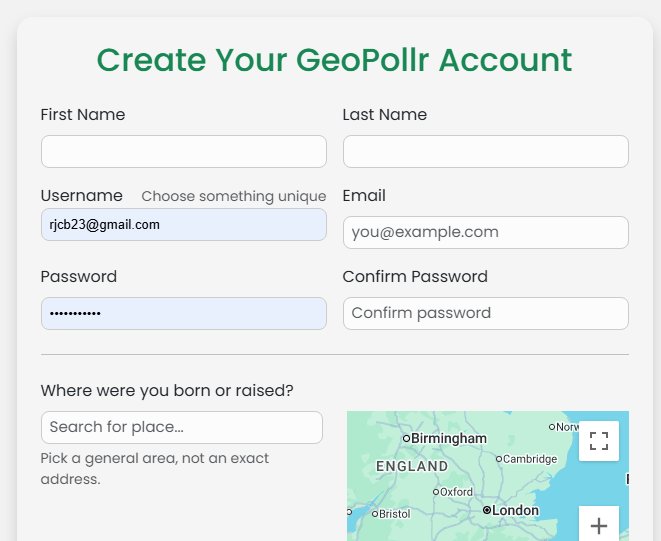Focus the First Name input field

[x=183, y=151]
